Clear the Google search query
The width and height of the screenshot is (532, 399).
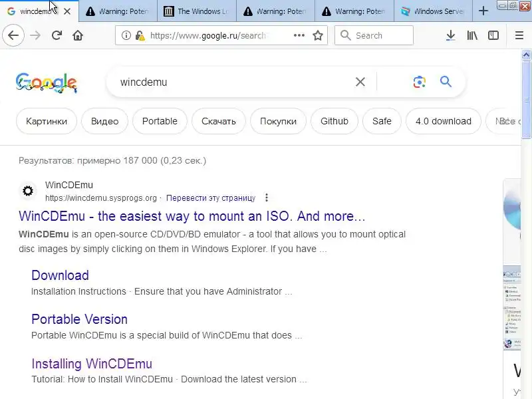(360, 82)
